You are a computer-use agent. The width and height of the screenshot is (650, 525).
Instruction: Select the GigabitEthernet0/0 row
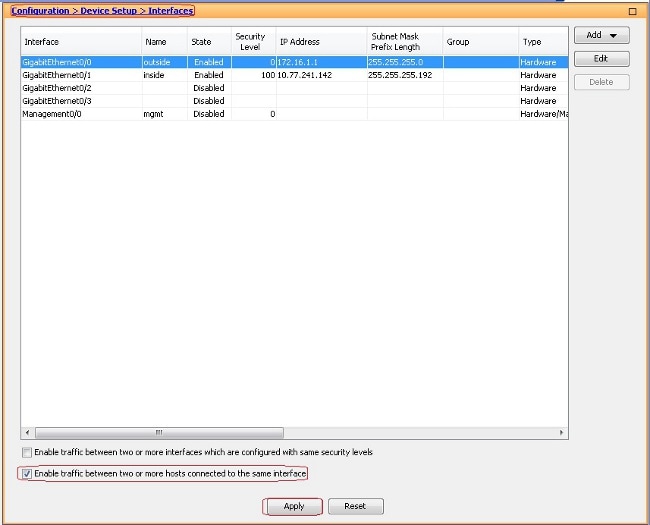(x=80, y=62)
